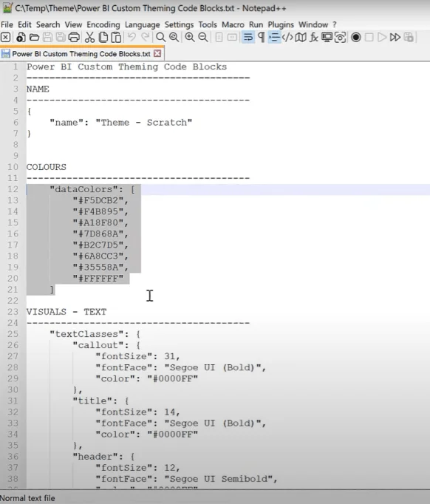
Task: Click the Print toolbar icon
Action: 74,37
